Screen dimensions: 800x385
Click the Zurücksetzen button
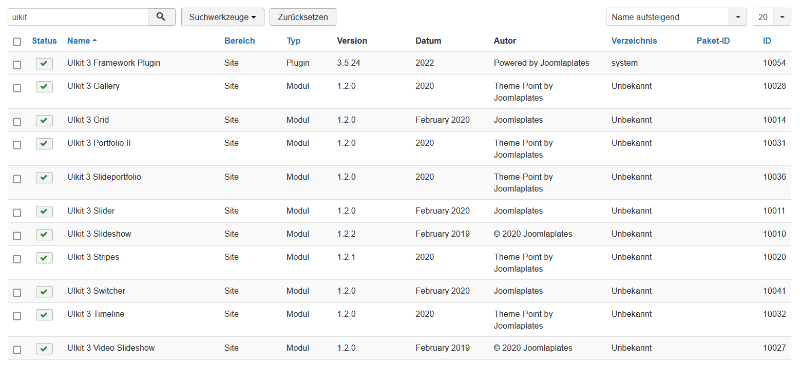303,17
